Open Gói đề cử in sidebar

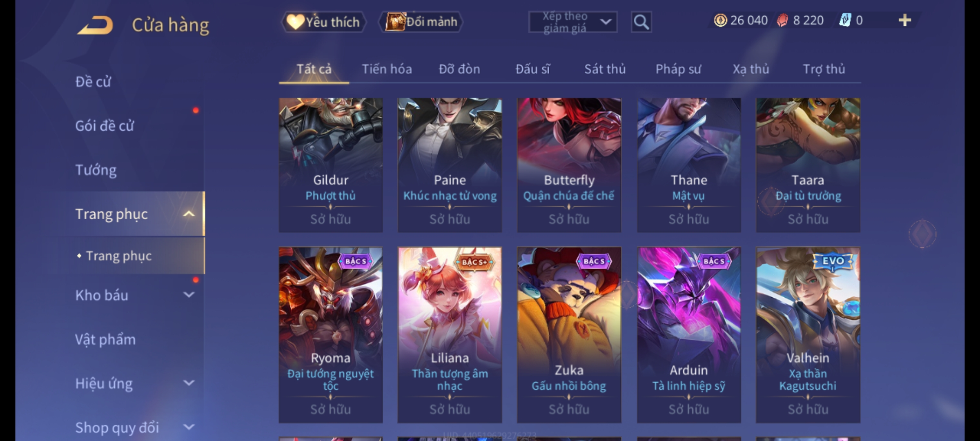105,126
